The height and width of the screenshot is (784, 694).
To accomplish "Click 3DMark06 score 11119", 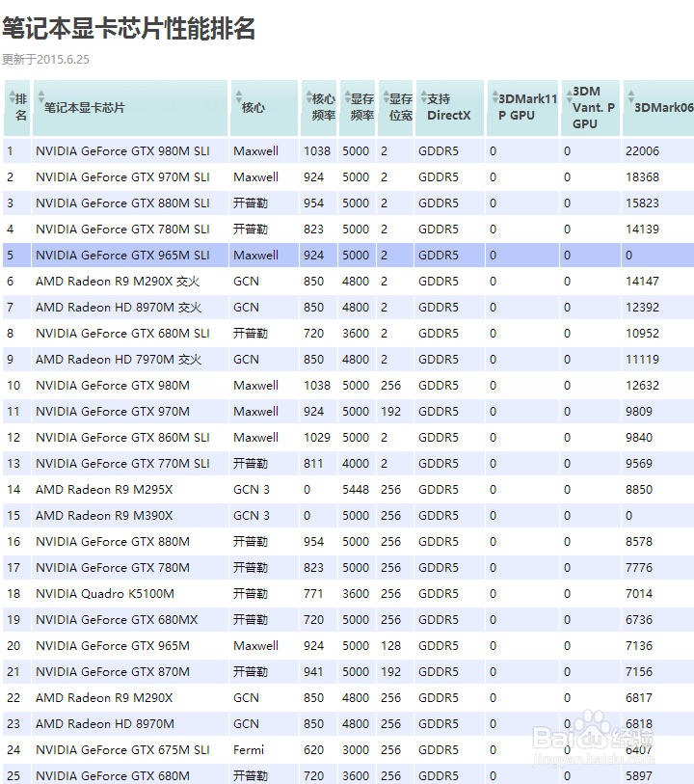I will (x=642, y=359).
